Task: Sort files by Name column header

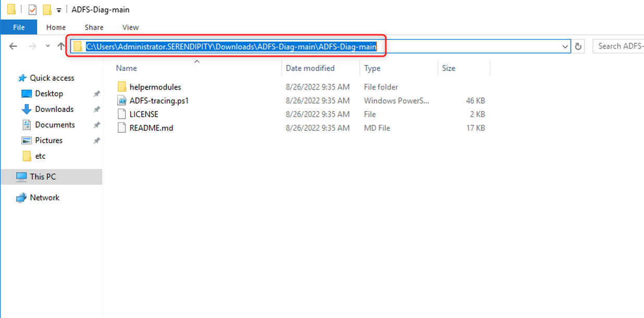Action: click(127, 68)
